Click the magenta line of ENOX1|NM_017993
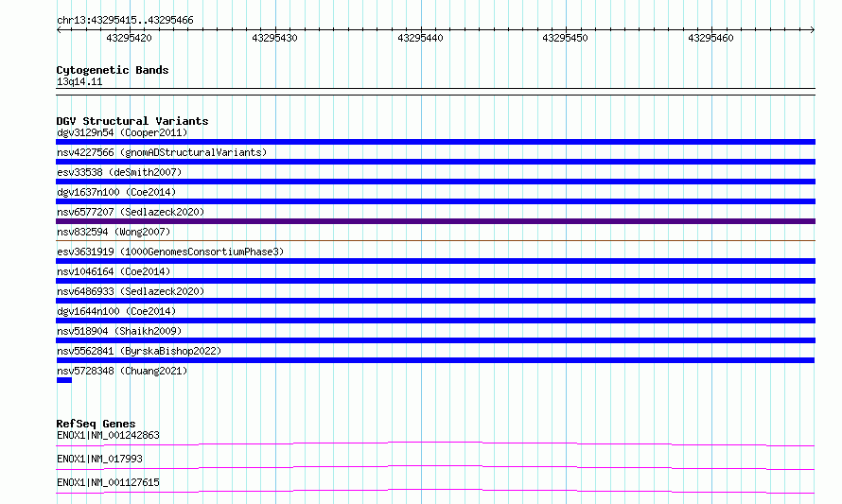This screenshot has width=842, height=504. [435, 467]
